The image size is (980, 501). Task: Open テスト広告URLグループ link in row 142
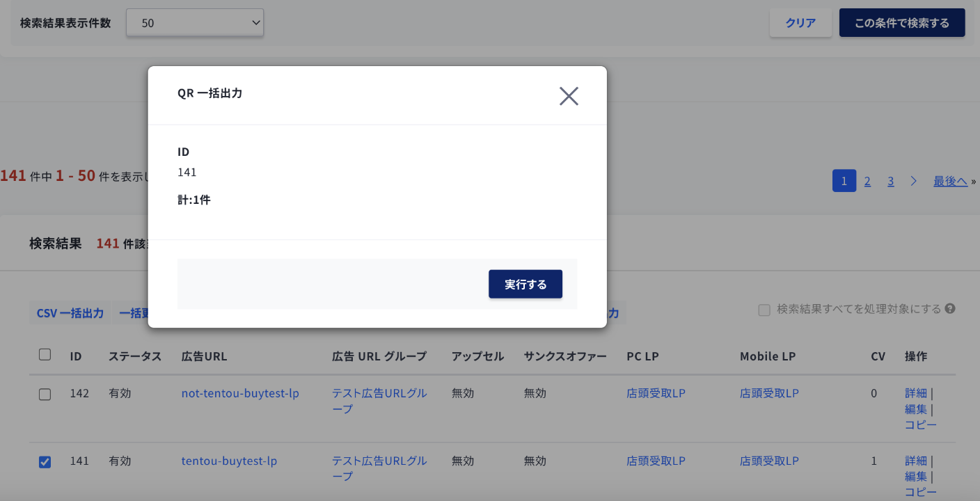pyautogui.click(x=379, y=401)
